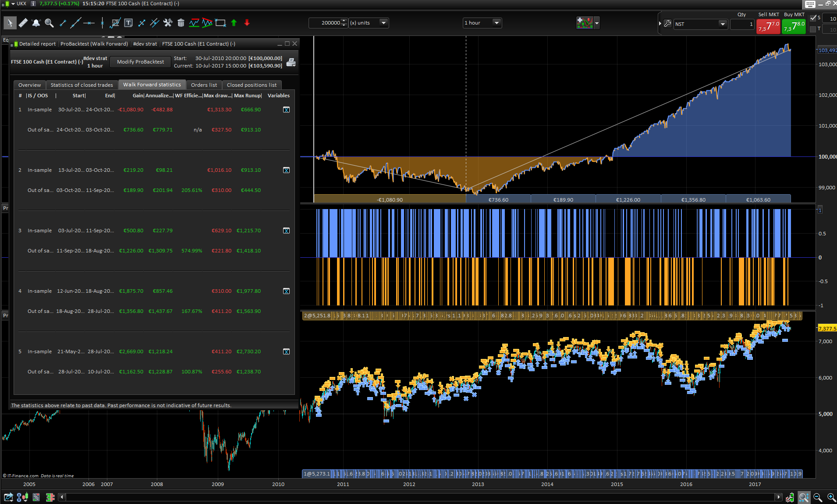Screen dimensions: 837x504
Task: Toggle variables icon for first in-sample row
Action: pyautogui.click(x=286, y=110)
